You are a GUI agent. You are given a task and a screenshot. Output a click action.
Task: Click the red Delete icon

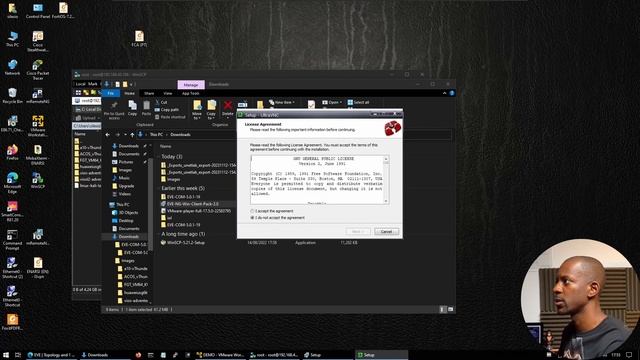(228, 105)
